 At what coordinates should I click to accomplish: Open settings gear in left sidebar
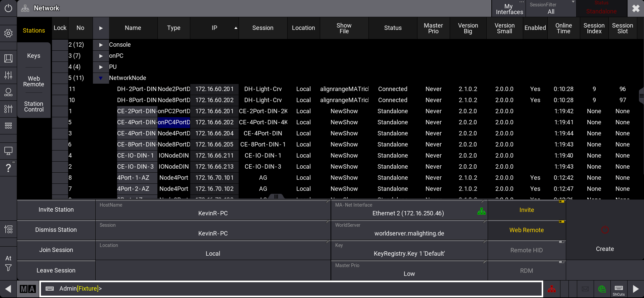[x=8, y=33]
